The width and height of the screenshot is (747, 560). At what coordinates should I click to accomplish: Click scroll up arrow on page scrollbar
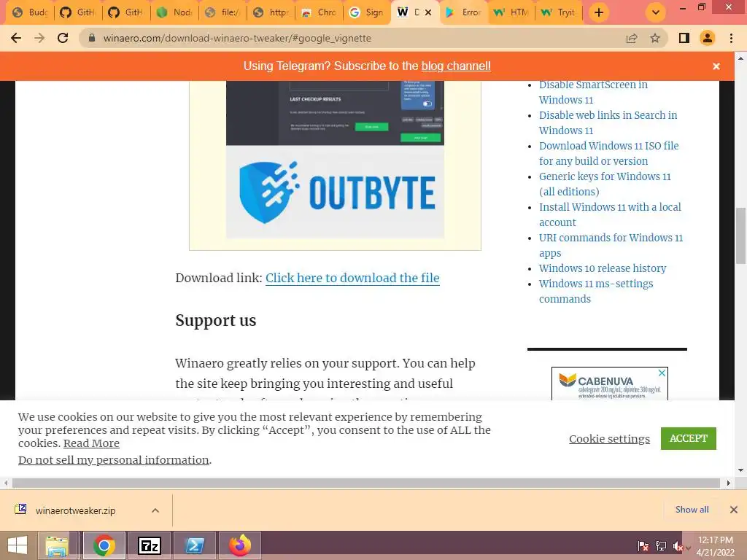tap(740, 58)
